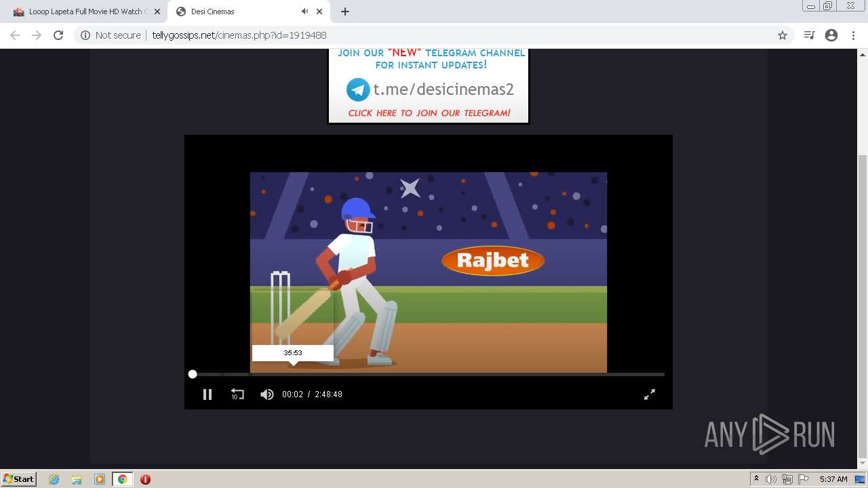Viewport: 868px width, 488px height.
Task: Open media controls in Chrome toolbar
Action: coord(809,35)
